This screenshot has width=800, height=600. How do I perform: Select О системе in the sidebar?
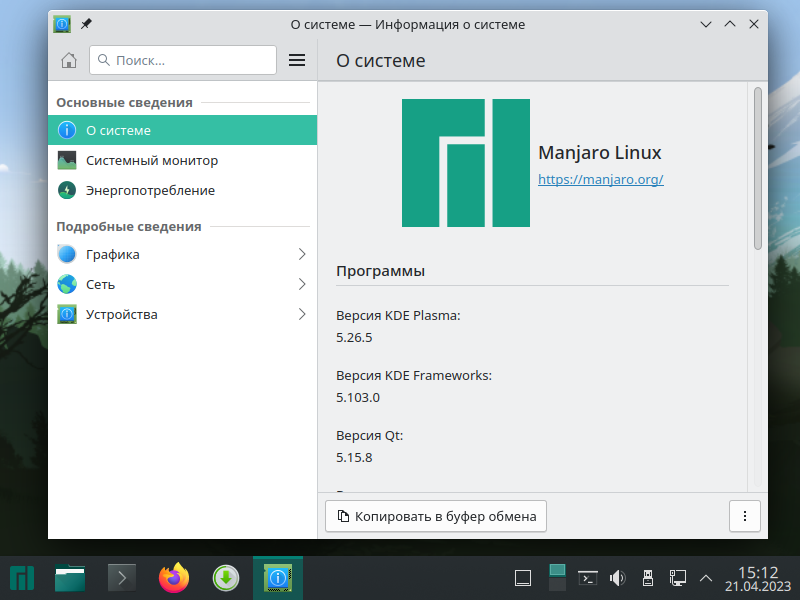point(120,130)
